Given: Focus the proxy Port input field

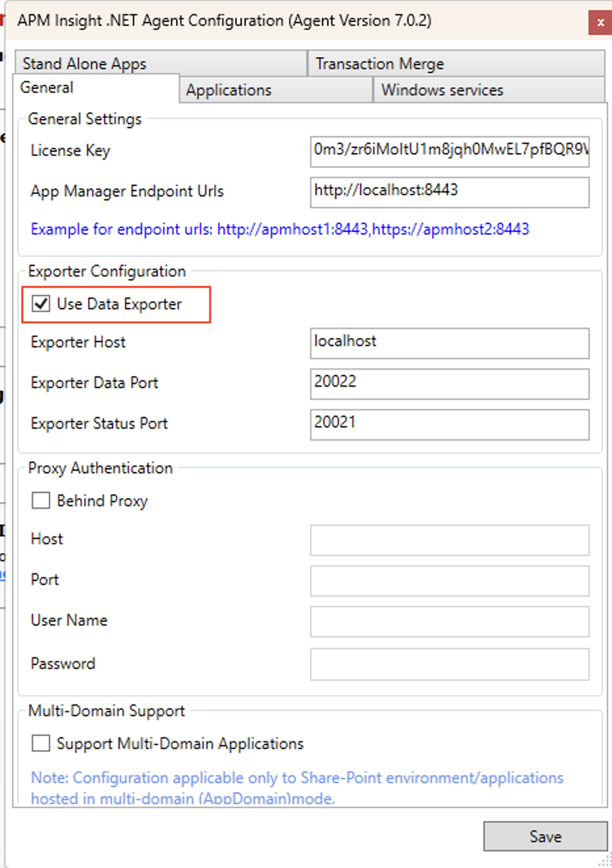Looking at the screenshot, I should coord(450,581).
